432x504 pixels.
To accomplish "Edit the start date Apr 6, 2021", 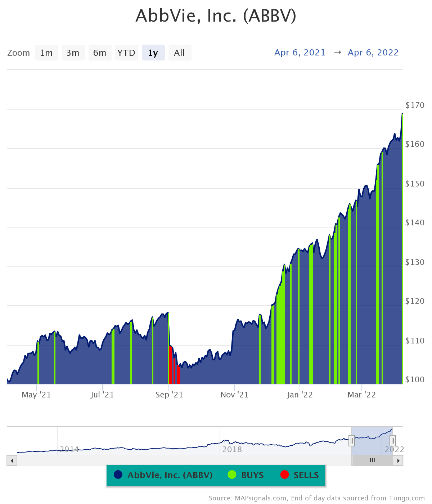I will point(300,53).
